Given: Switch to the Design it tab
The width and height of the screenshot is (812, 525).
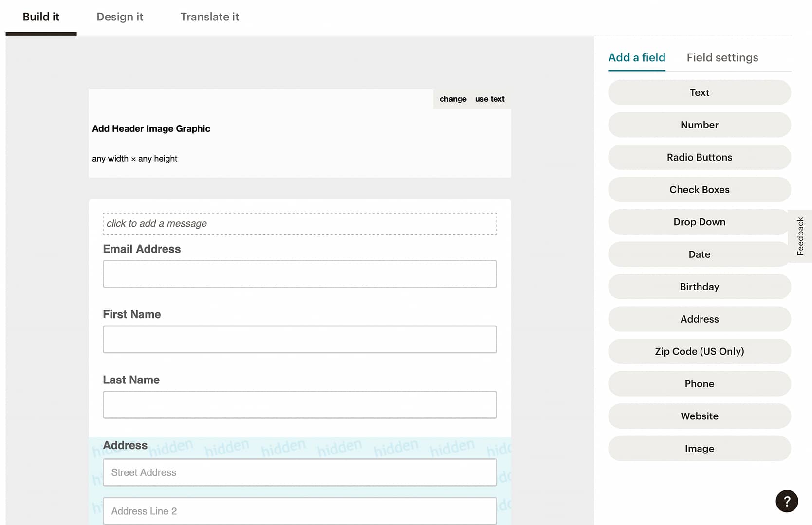Looking at the screenshot, I should (x=120, y=17).
